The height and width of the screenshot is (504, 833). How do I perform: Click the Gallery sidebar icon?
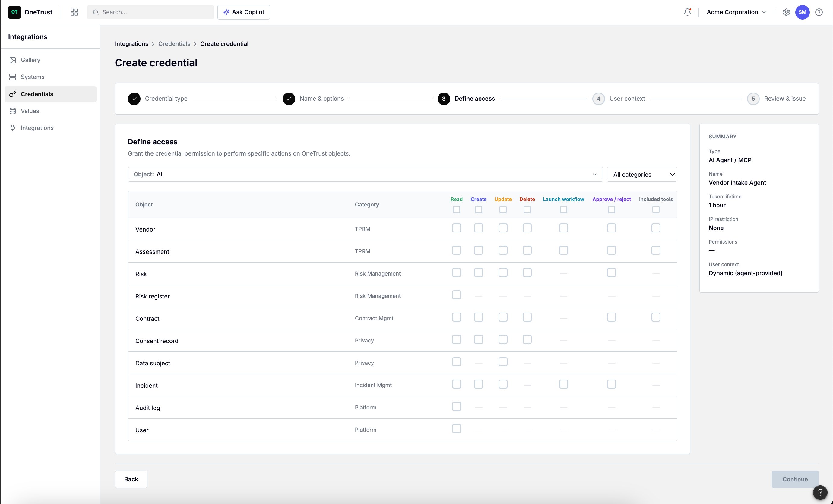tap(13, 60)
